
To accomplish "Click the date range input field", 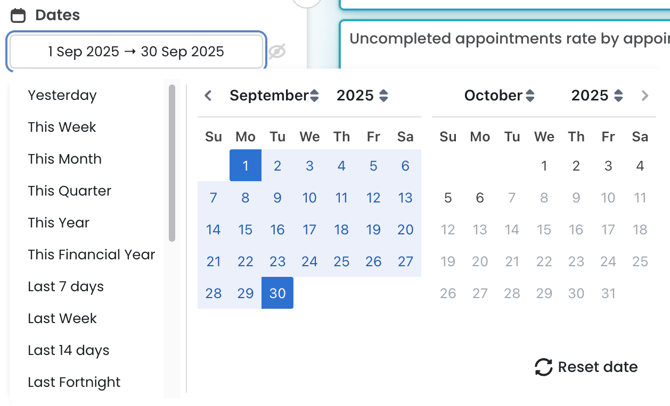I will click(x=136, y=51).
